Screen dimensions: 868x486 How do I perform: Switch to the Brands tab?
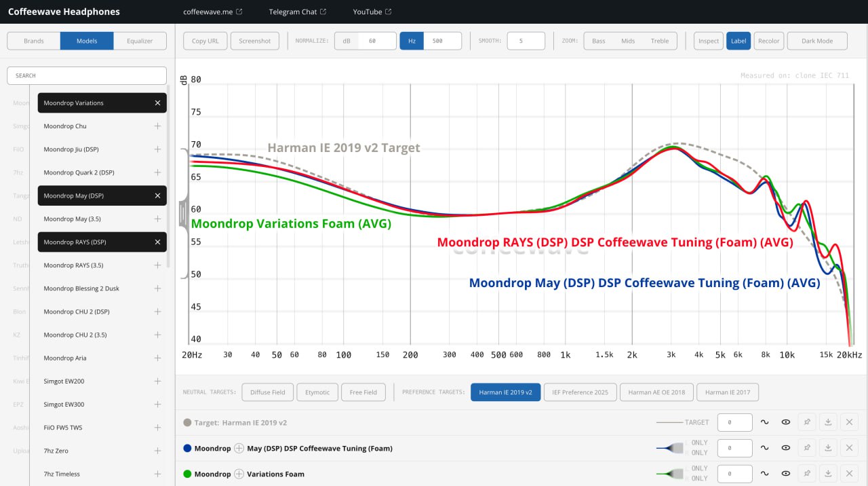[34, 41]
